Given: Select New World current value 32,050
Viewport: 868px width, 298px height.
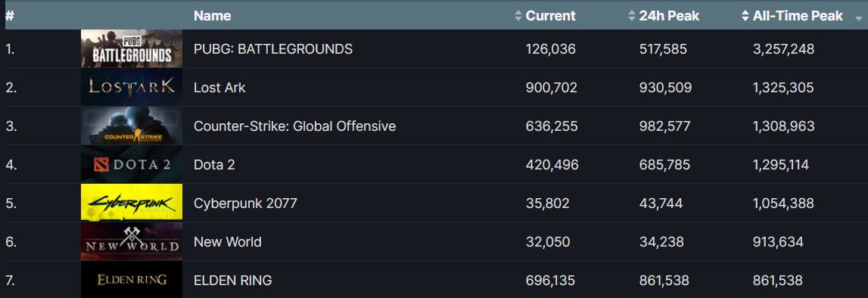Looking at the screenshot, I should 547,241.
